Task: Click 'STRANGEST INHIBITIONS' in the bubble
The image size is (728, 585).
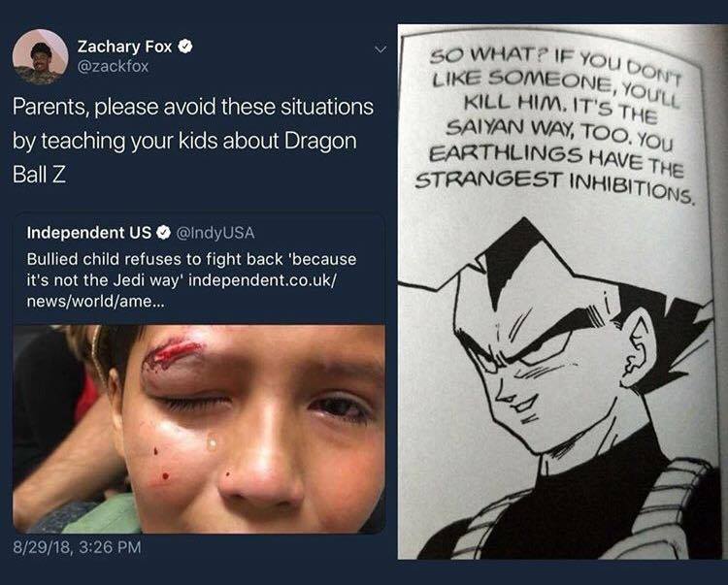Action: (x=555, y=185)
